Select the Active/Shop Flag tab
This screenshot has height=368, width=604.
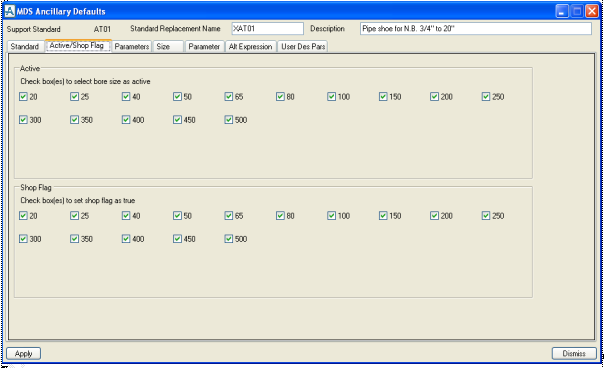78,45
